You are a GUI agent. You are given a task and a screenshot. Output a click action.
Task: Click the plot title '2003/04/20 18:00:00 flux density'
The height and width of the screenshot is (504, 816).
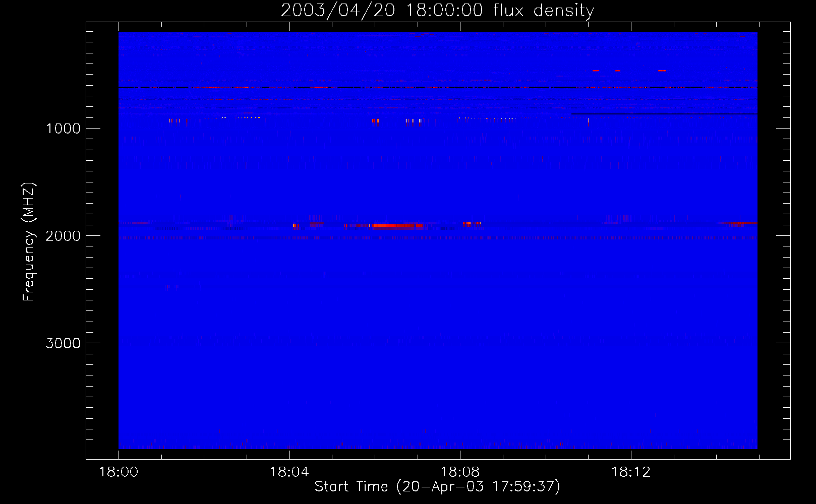(437, 10)
